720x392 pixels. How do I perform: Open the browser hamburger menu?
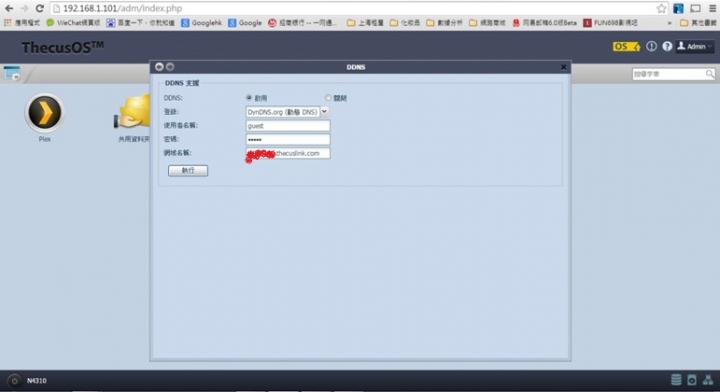[x=712, y=8]
